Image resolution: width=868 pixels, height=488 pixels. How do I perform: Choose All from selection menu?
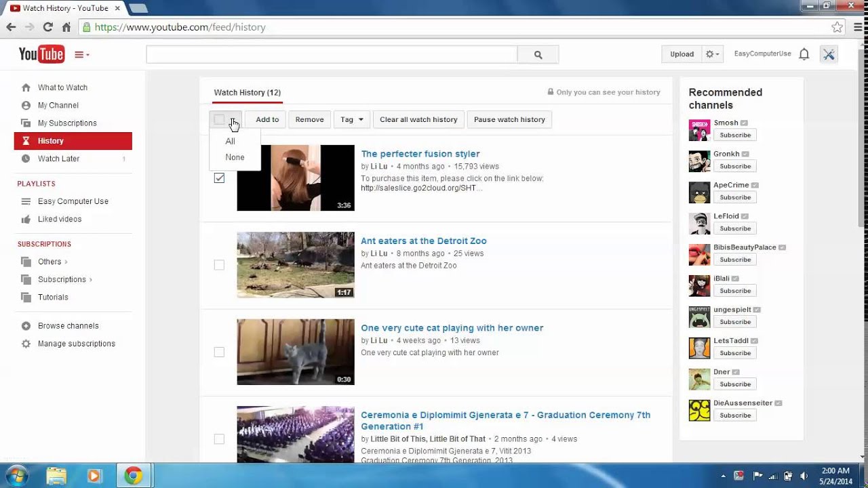(x=230, y=141)
